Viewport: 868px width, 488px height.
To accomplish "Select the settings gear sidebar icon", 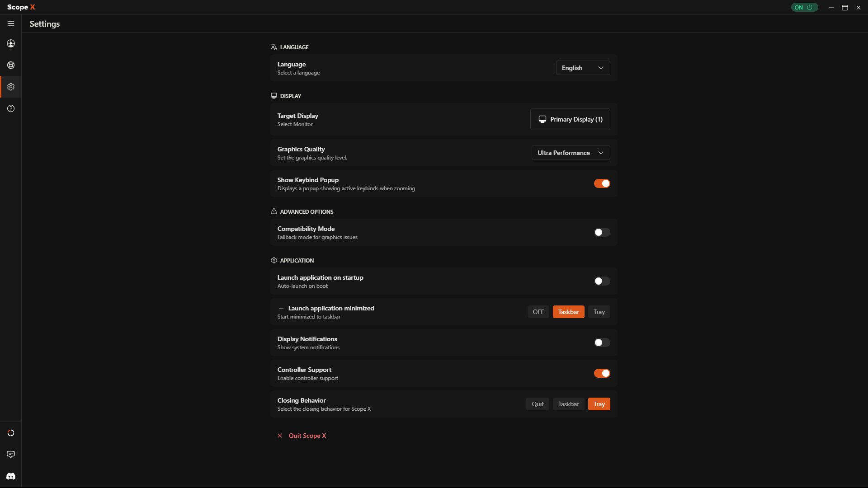I will 11,87.
